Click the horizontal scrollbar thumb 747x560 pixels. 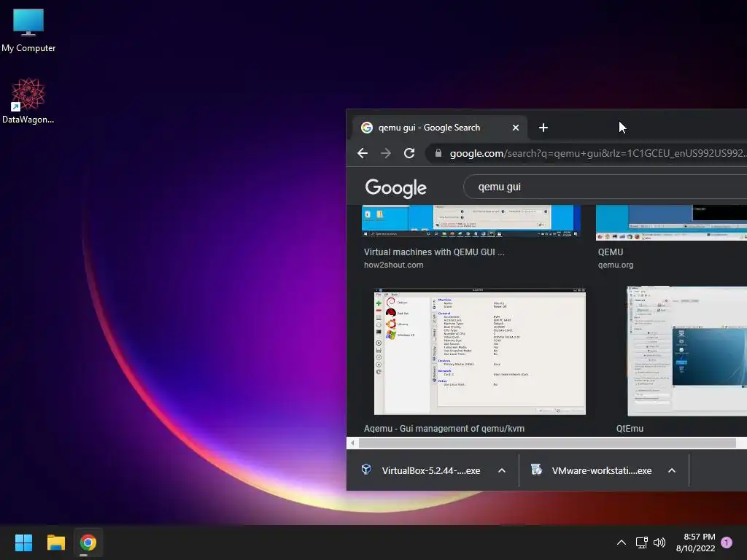pos(547,443)
